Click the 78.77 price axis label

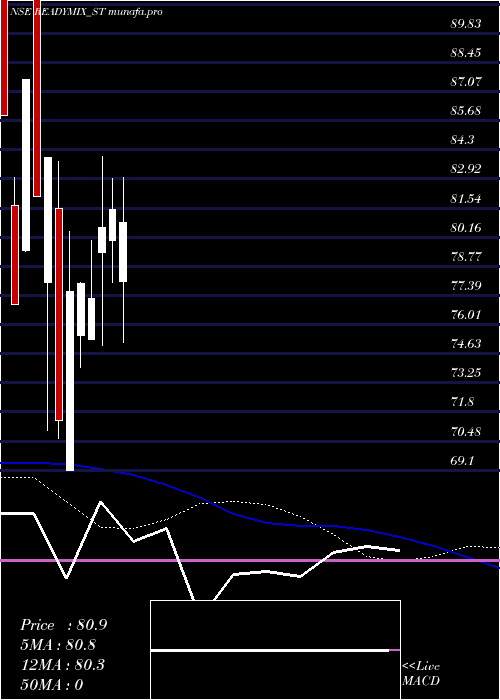pos(466,257)
